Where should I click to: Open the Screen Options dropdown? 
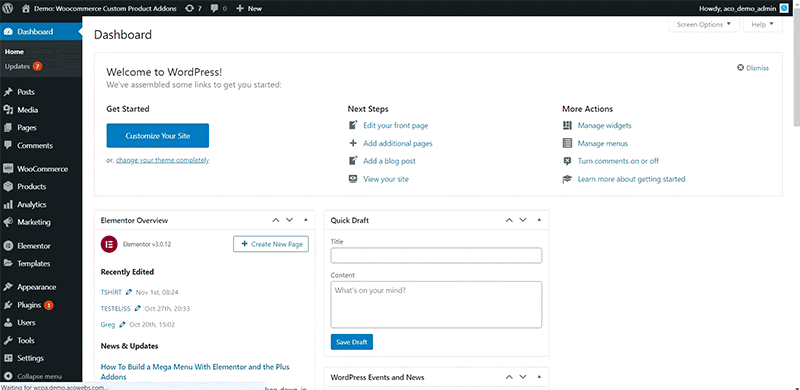point(704,24)
